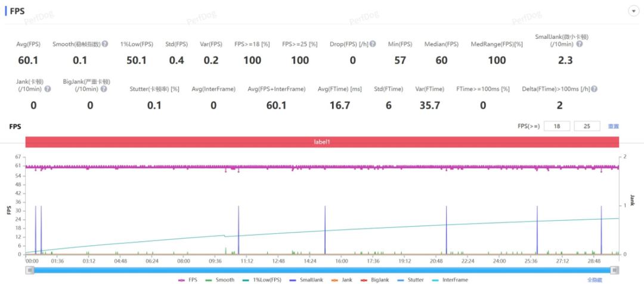Image resolution: width=644 pixels, height=284 pixels.
Task: Select the red label1 bar
Action: pos(322,142)
